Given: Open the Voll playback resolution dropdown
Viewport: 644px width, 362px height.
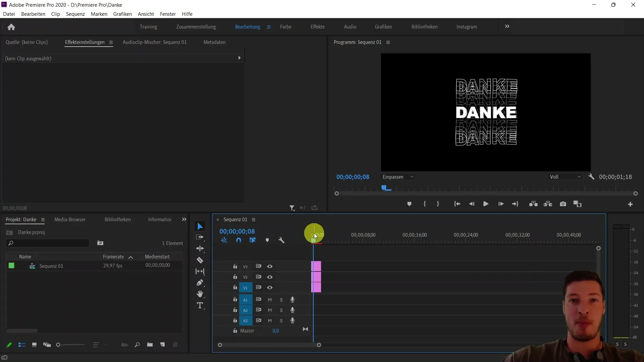Looking at the screenshot, I should 565,177.
